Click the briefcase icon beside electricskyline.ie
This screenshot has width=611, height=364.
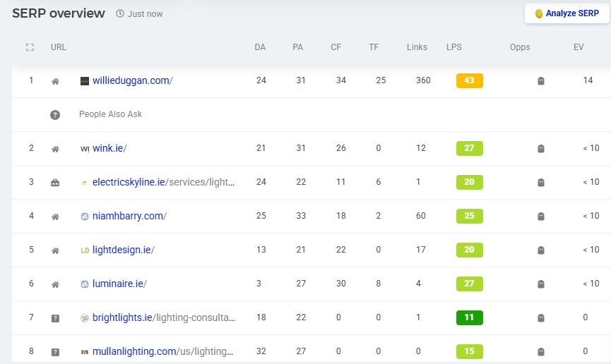pyautogui.click(x=55, y=183)
